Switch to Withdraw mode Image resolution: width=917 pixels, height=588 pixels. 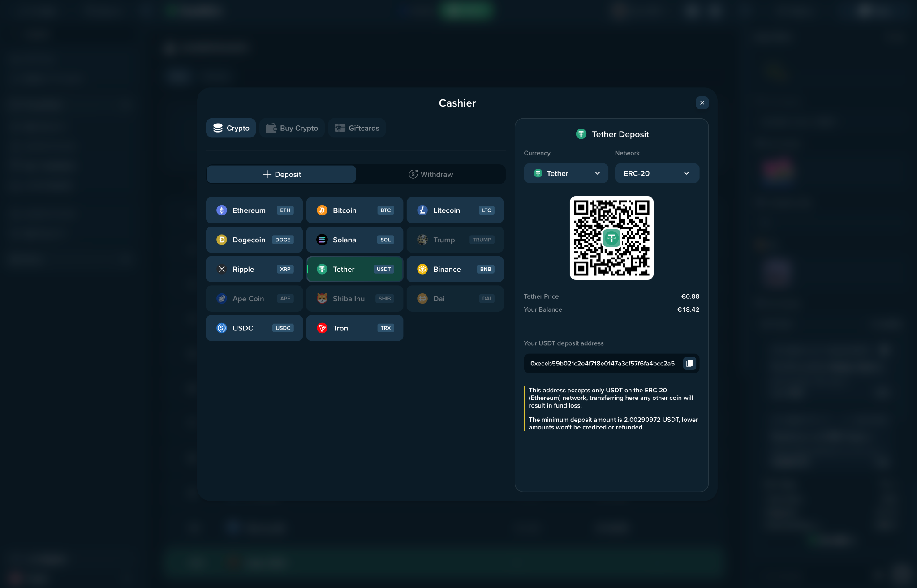click(x=431, y=174)
